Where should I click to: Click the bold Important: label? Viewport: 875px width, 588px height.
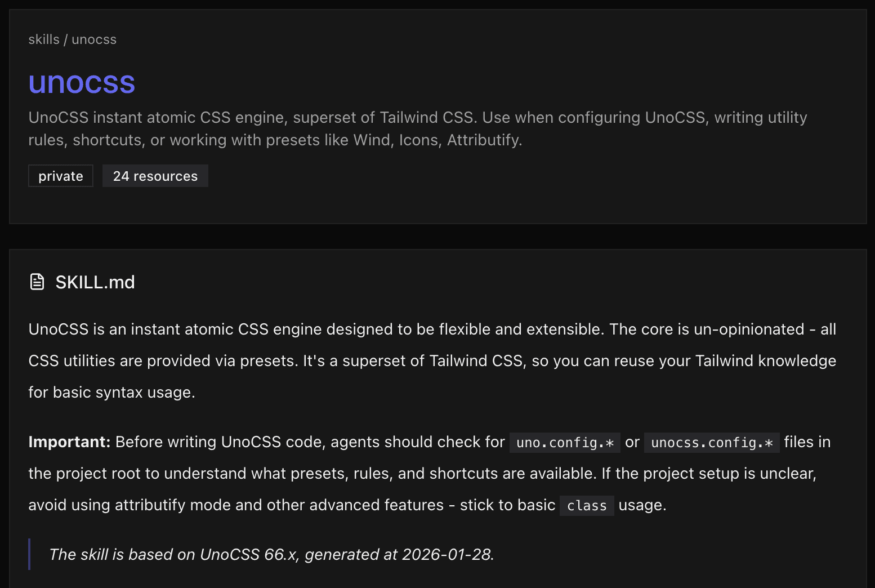[x=69, y=442]
